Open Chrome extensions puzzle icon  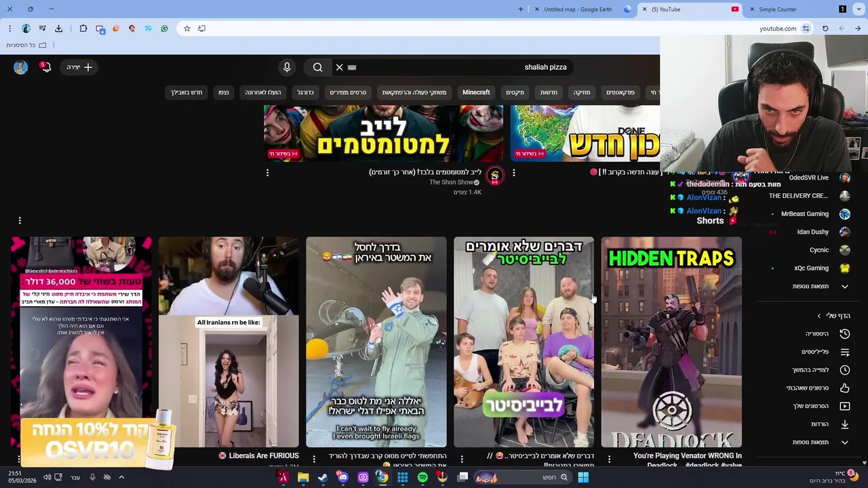(83, 28)
